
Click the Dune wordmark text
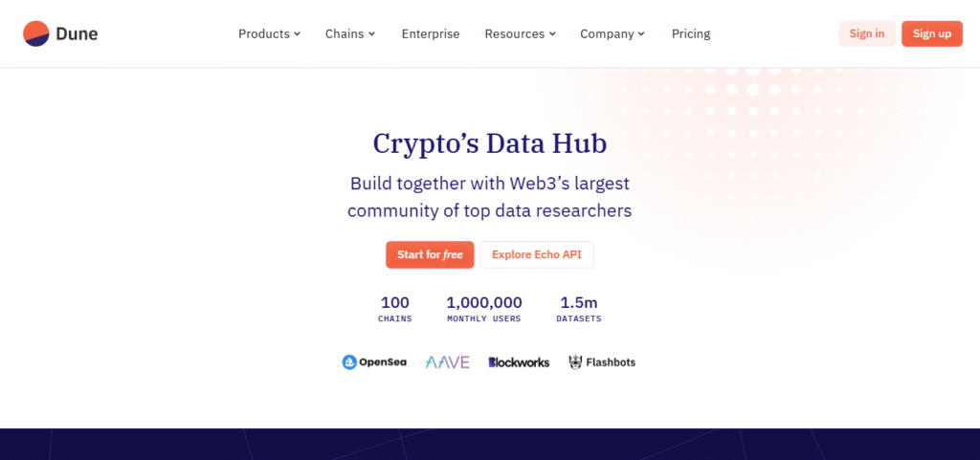click(77, 33)
